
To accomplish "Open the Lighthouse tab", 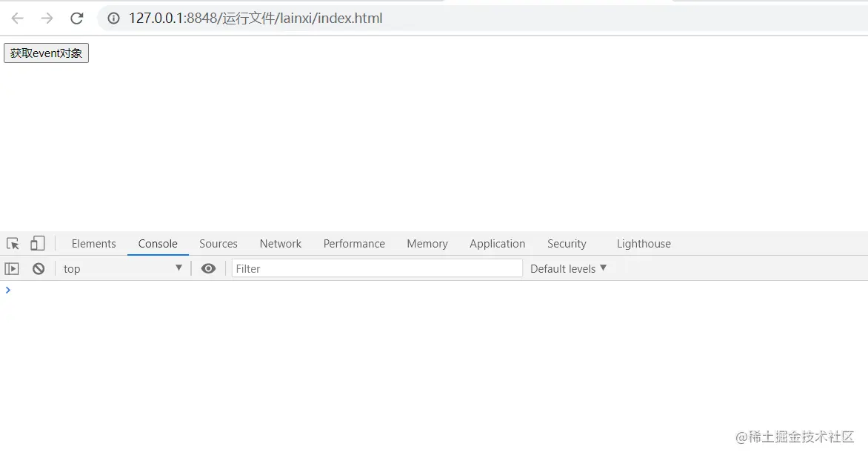I will tap(644, 244).
